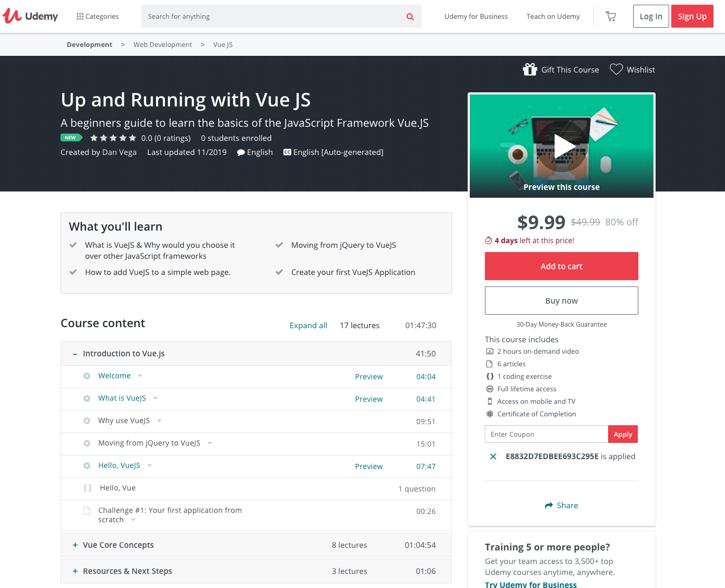Click the What is VueJS play icon
725x588 pixels.
(87, 399)
